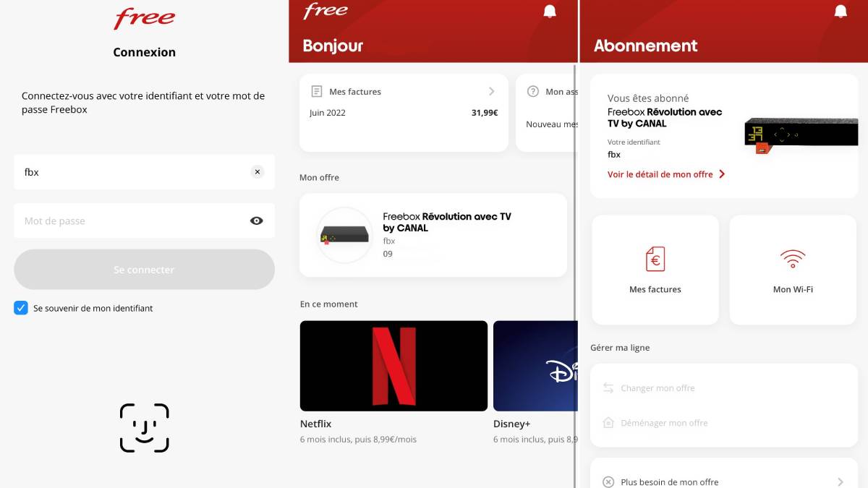Click the Freebox device image in Mon offre
This screenshot has height=488, width=868.
click(344, 235)
